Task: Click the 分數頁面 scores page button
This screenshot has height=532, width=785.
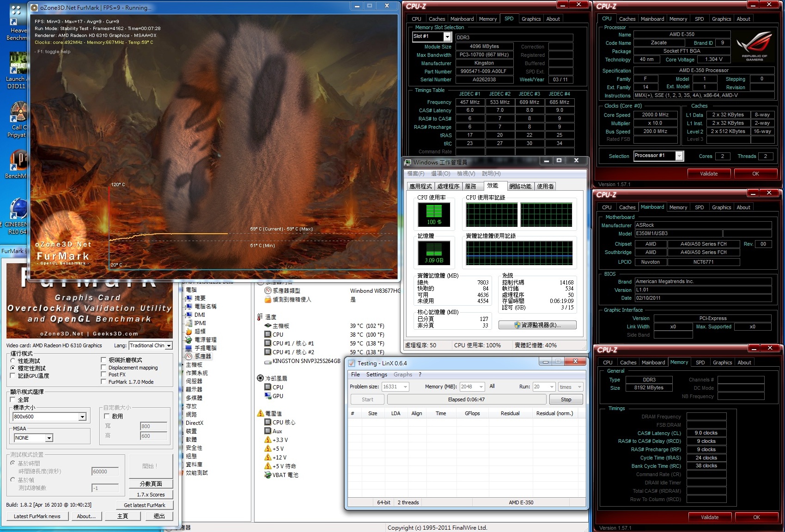Action: click(x=151, y=484)
